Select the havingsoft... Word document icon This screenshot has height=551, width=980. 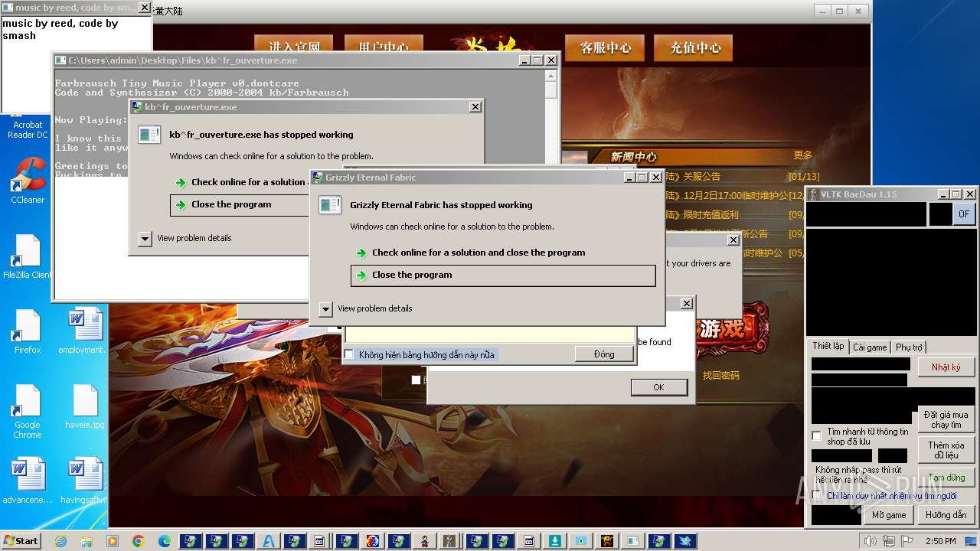tap(84, 481)
